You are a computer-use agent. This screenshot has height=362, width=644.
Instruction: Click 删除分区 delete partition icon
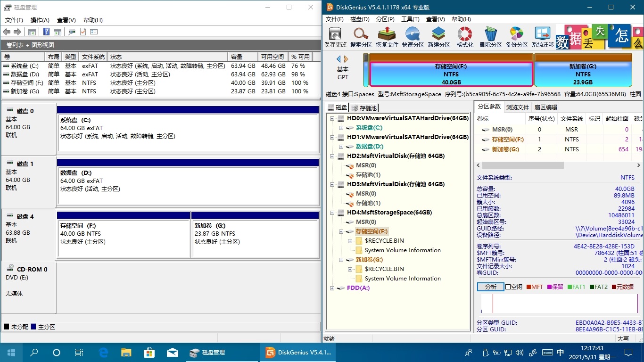(x=491, y=37)
